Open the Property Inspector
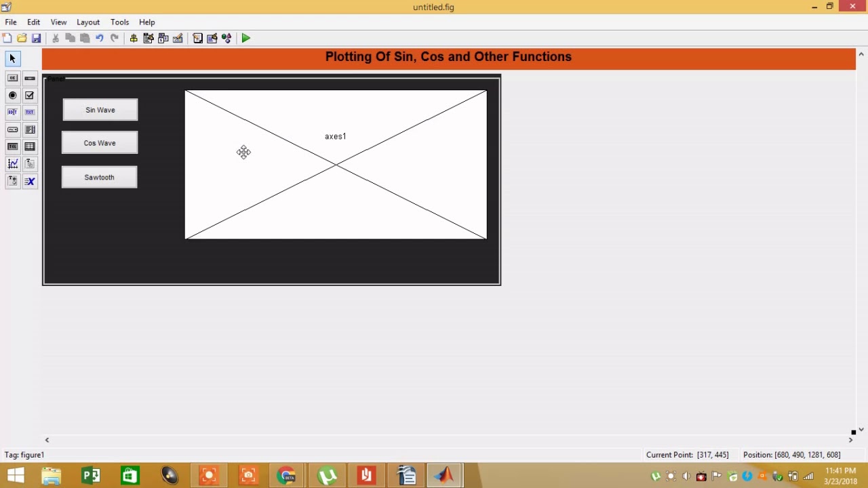868x488 pixels. click(x=212, y=39)
